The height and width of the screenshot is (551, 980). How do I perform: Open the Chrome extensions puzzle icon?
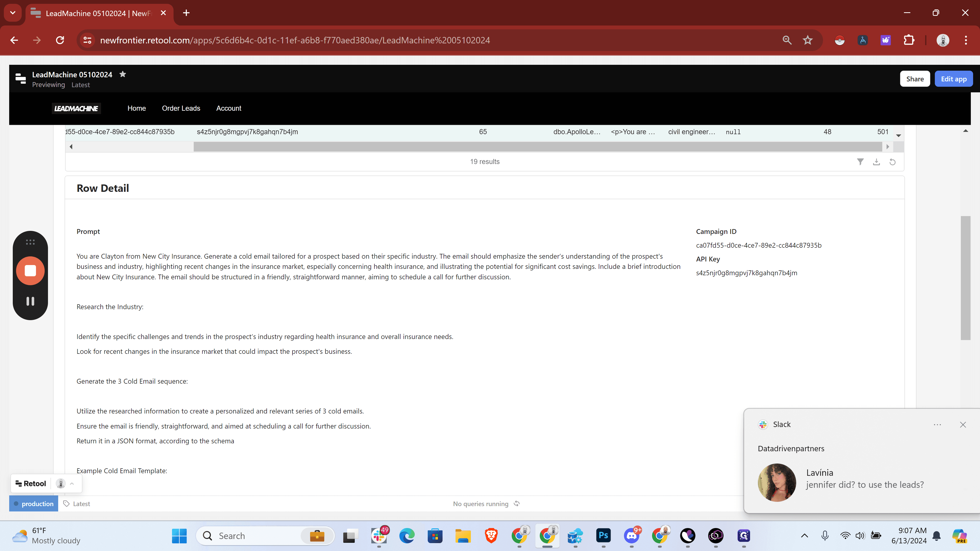coord(909,40)
